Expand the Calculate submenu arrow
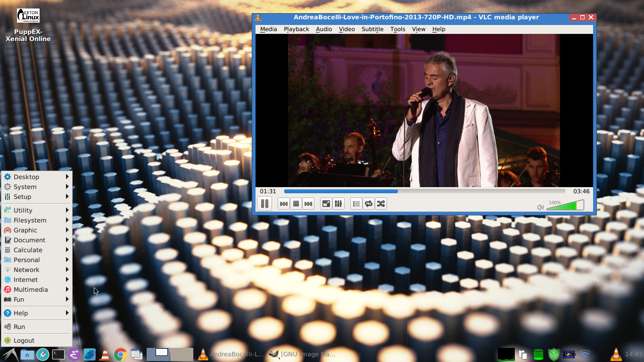The width and height of the screenshot is (644, 362). [67, 250]
